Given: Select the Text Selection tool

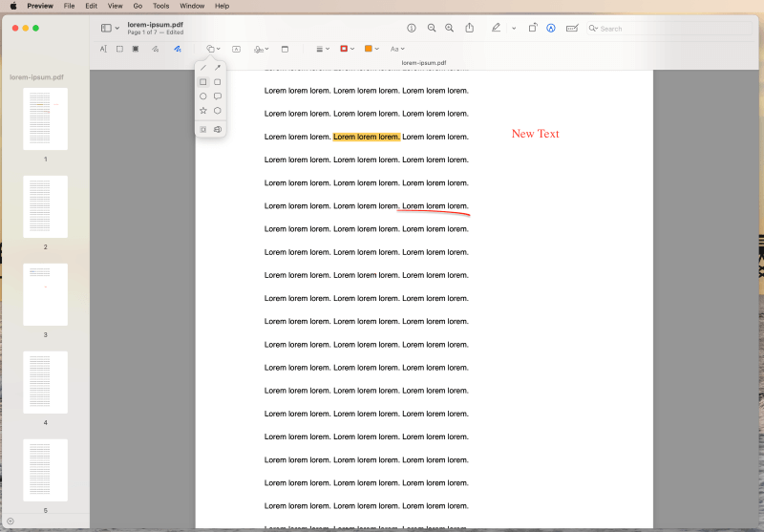Looking at the screenshot, I should point(103,49).
